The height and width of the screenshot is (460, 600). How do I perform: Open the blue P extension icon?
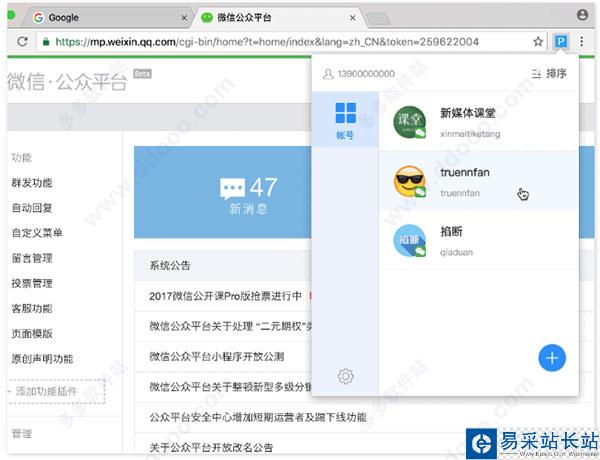coord(561,41)
